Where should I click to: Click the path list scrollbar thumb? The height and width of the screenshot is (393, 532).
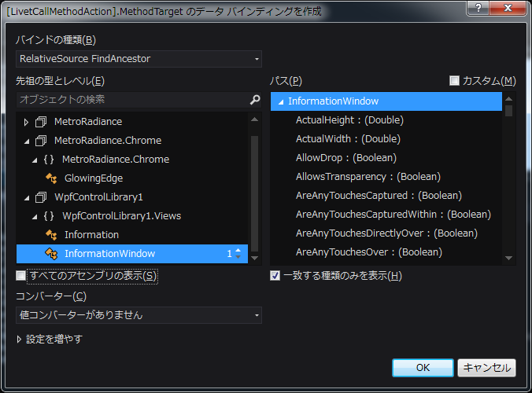[508, 111]
